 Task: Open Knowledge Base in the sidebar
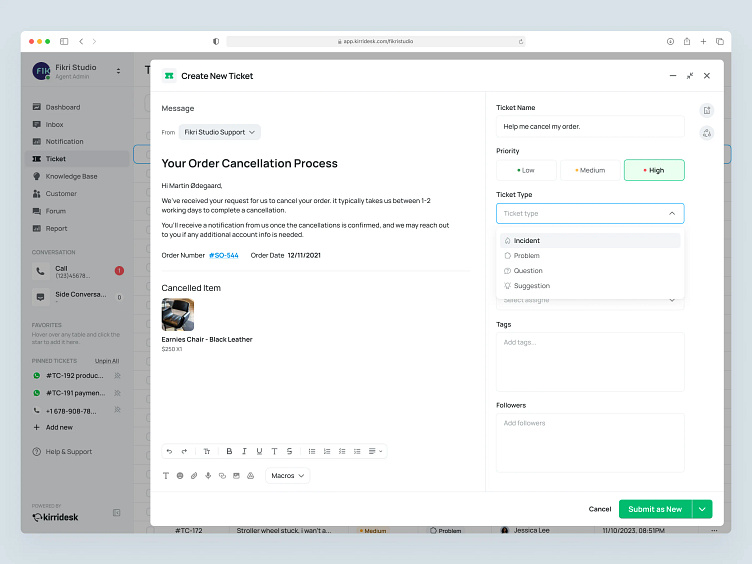coord(77,176)
